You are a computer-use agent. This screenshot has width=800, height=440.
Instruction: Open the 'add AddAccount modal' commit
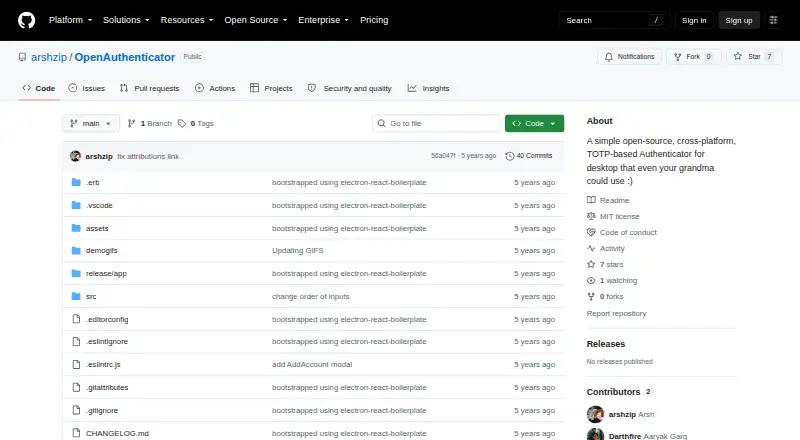312,364
